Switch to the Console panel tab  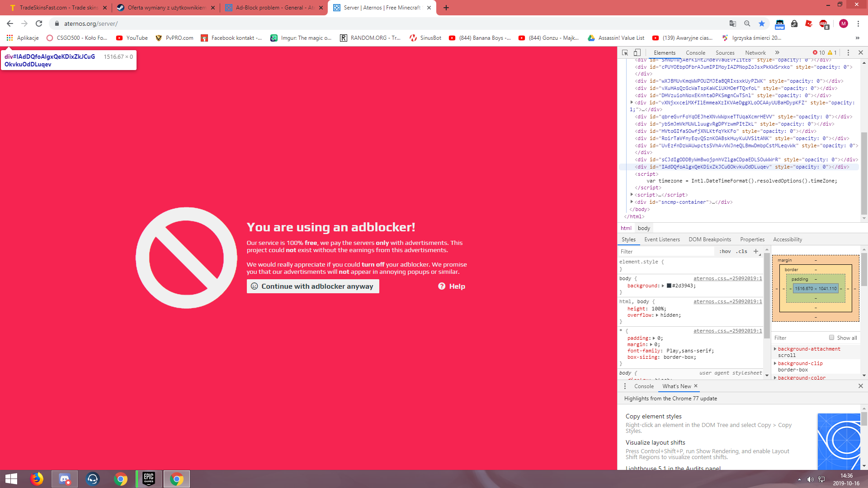[695, 52]
